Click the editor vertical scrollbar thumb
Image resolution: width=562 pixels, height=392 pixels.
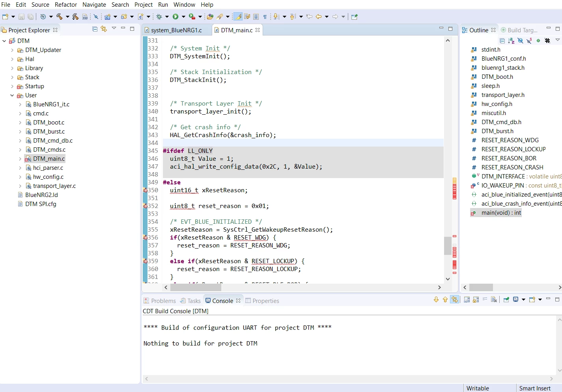point(448,246)
